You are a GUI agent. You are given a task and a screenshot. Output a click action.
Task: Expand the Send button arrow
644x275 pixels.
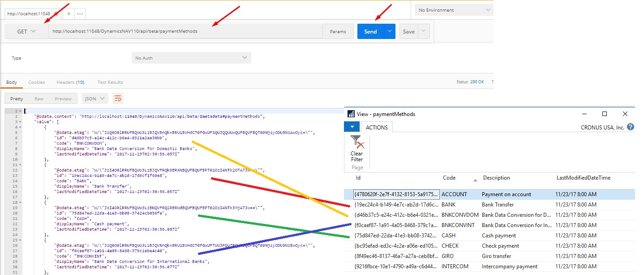point(390,31)
